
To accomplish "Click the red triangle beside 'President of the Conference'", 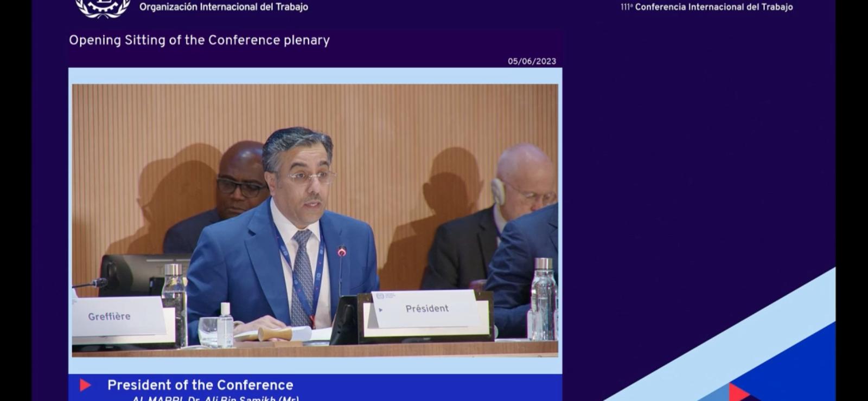I will click(x=85, y=385).
